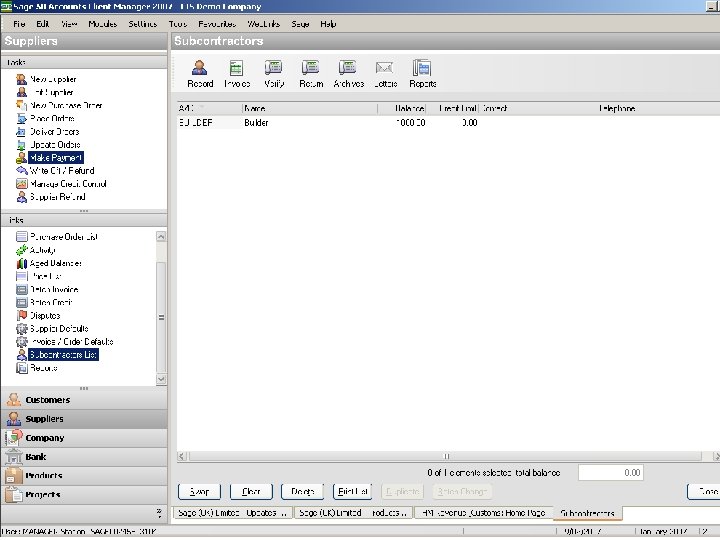Click the Batch Invoice icon
Screen dimensions: 720x540
pyautogui.click(x=22, y=289)
